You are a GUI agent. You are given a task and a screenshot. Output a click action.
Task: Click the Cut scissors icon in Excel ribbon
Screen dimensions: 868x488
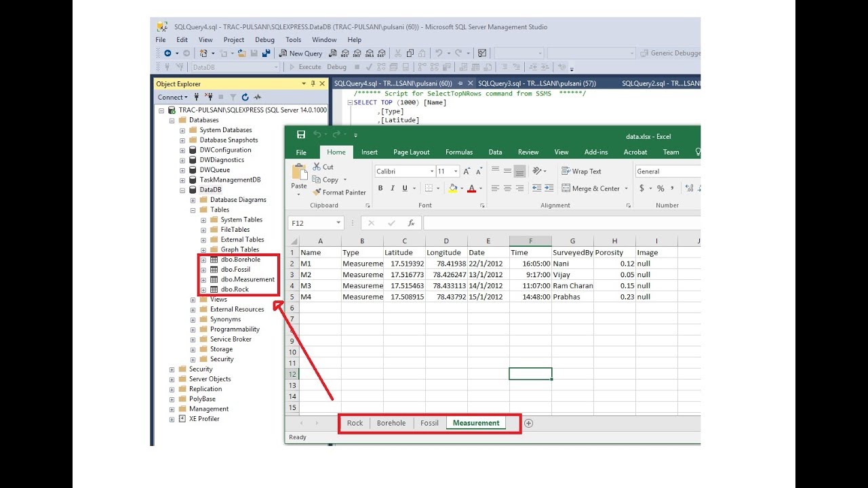tap(317, 167)
